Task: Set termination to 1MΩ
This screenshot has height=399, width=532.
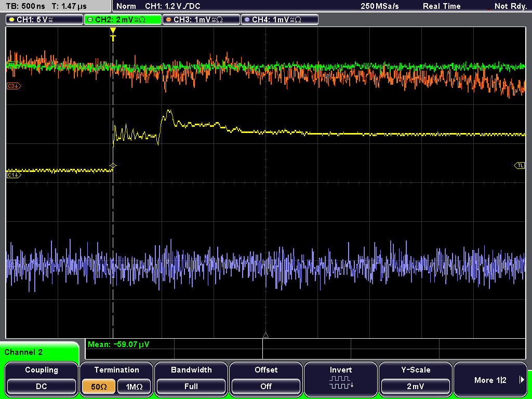Action: click(134, 387)
